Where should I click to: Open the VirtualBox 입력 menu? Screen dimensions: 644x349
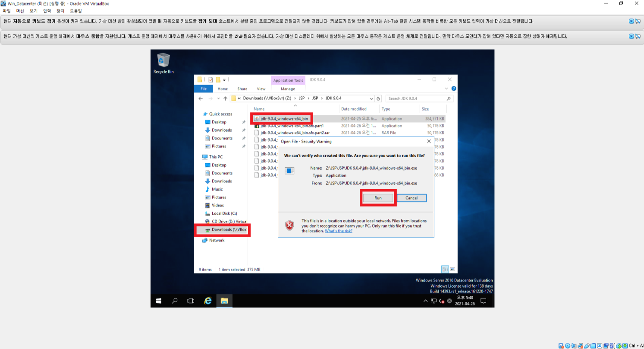point(47,10)
